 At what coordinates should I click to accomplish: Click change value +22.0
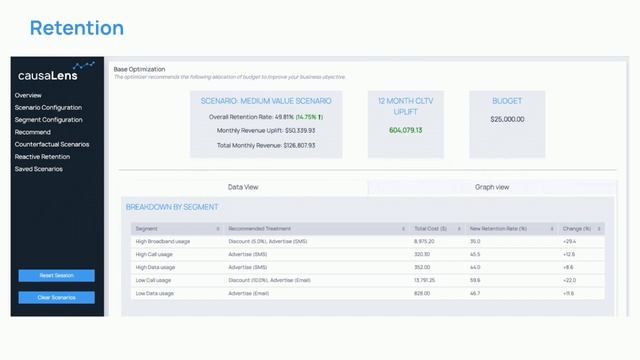[x=569, y=280]
